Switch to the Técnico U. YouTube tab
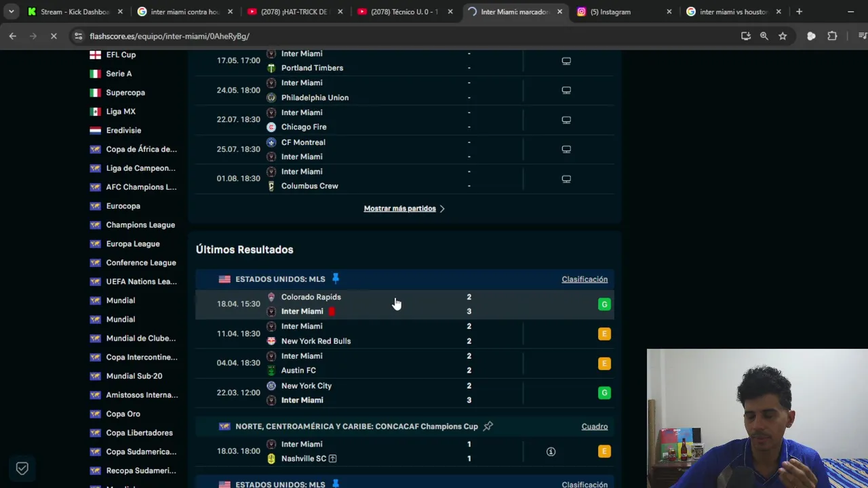 [403, 12]
